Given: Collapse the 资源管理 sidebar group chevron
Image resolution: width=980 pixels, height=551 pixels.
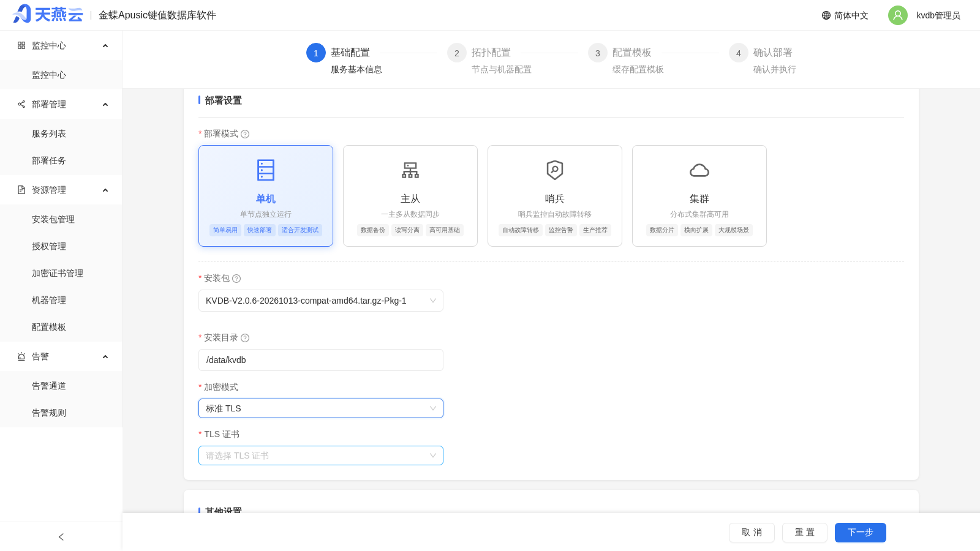Looking at the screenshot, I should coord(105,190).
